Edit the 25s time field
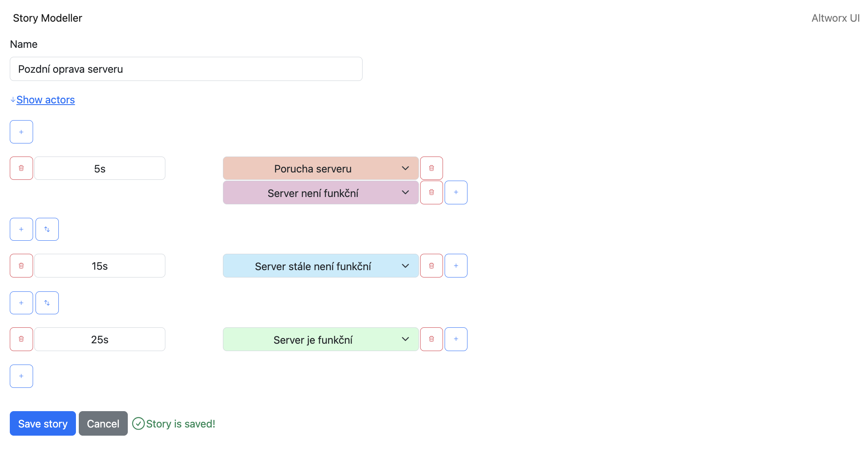The width and height of the screenshot is (868, 452). tap(100, 339)
